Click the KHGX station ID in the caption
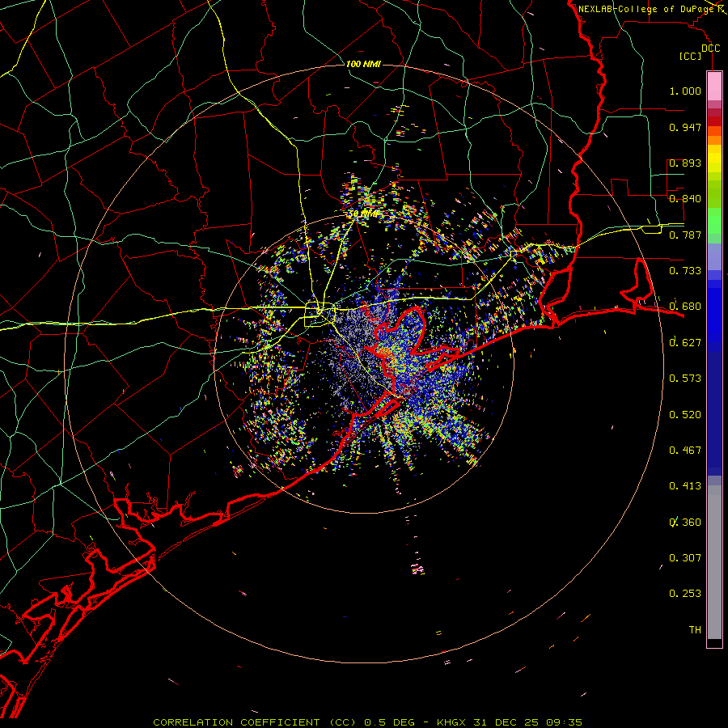728x728 pixels. [x=451, y=722]
